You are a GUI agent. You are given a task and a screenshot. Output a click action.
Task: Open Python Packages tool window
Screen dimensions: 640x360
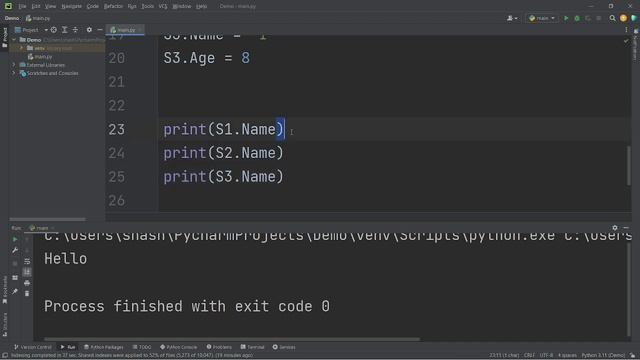point(104,347)
